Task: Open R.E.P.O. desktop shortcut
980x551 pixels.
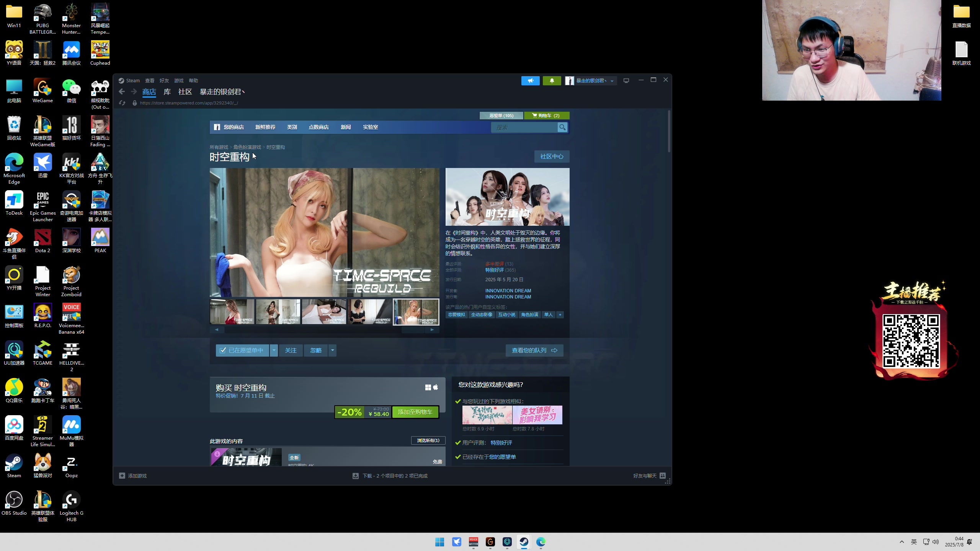Action: [x=42, y=316]
